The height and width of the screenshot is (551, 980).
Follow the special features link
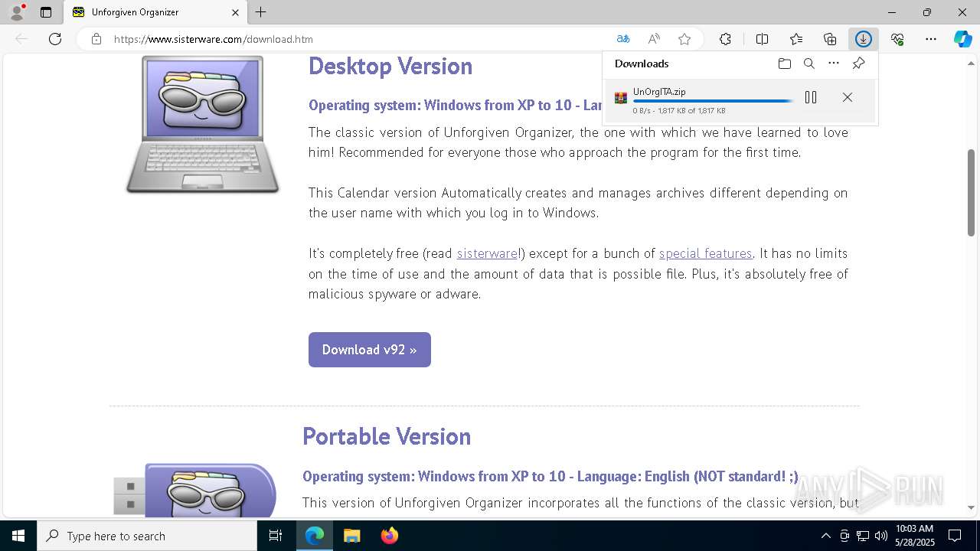[706, 253]
